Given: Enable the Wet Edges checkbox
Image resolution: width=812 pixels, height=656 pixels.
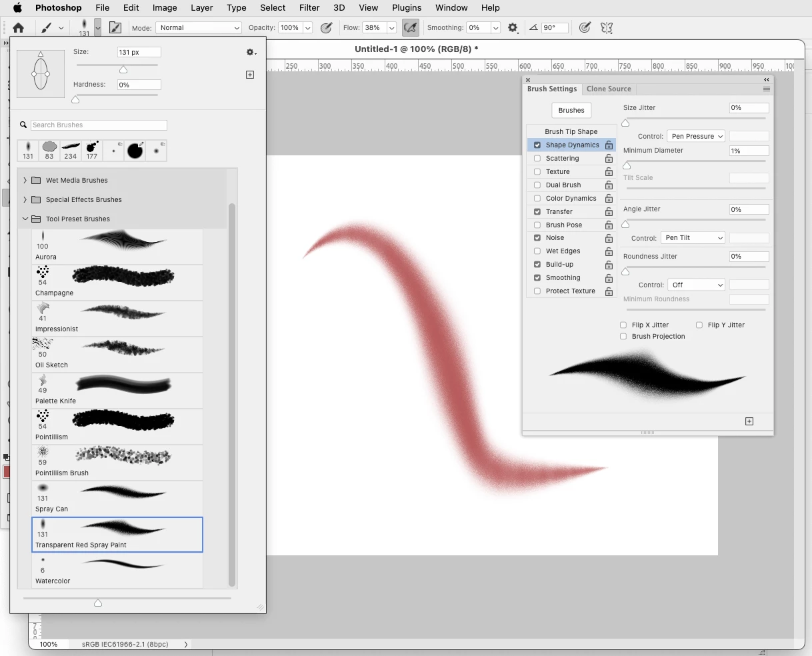Looking at the screenshot, I should 537,251.
